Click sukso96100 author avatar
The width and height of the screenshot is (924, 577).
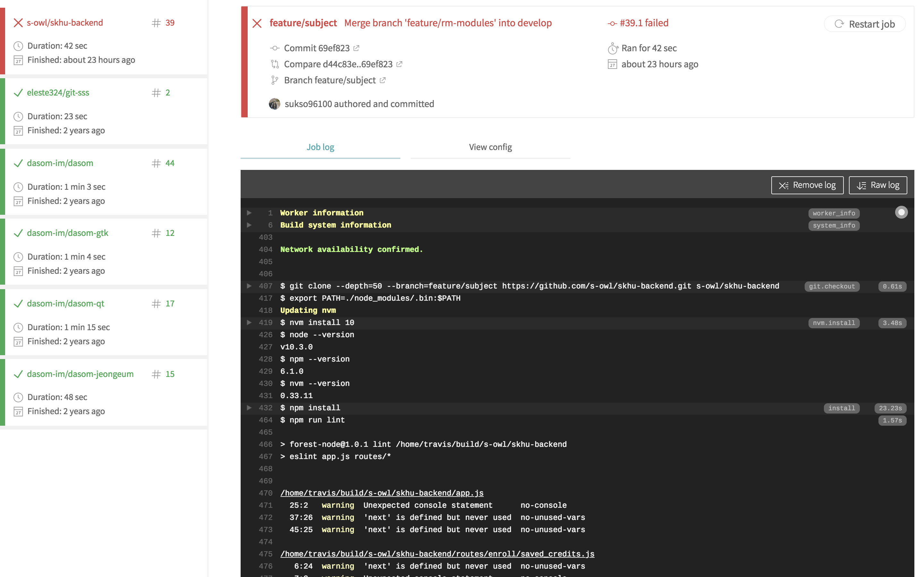275,104
